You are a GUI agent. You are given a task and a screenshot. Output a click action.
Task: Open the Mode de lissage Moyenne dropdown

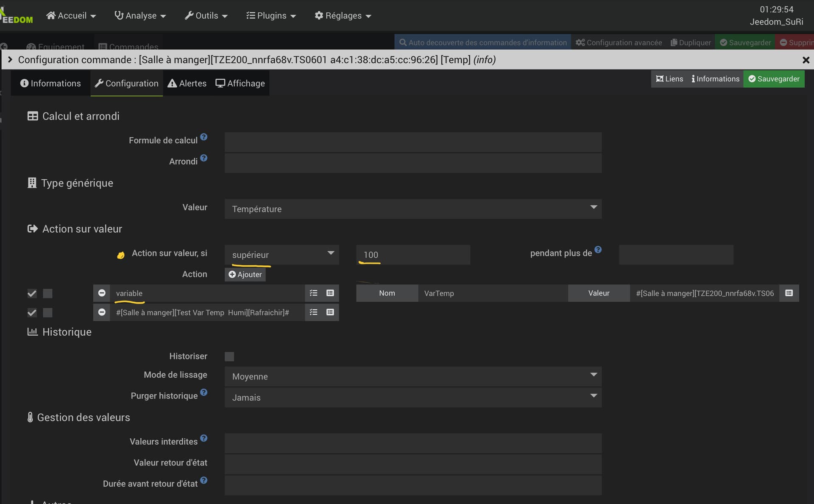(x=413, y=376)
